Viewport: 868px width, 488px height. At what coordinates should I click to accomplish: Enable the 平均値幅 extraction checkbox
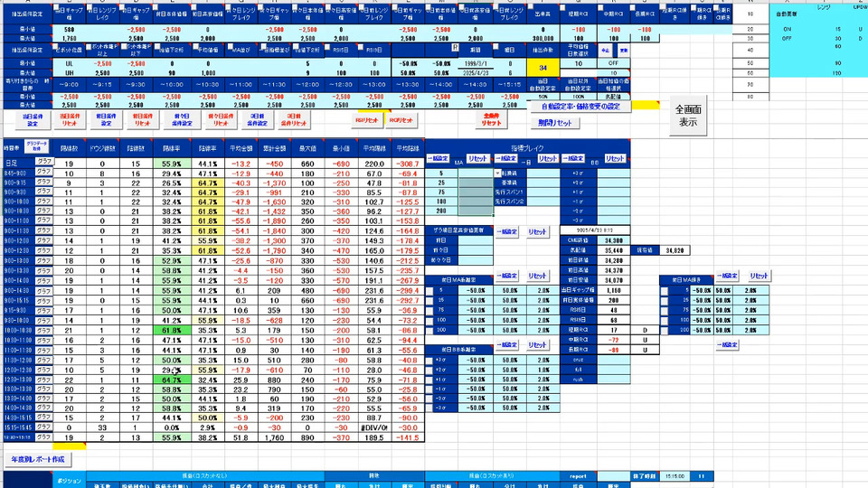[x=195, y=47]
